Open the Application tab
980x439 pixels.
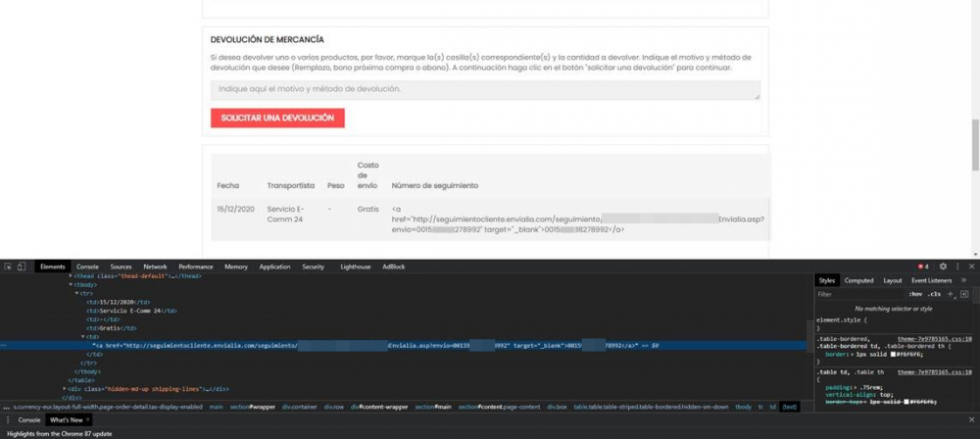[275, 267]
